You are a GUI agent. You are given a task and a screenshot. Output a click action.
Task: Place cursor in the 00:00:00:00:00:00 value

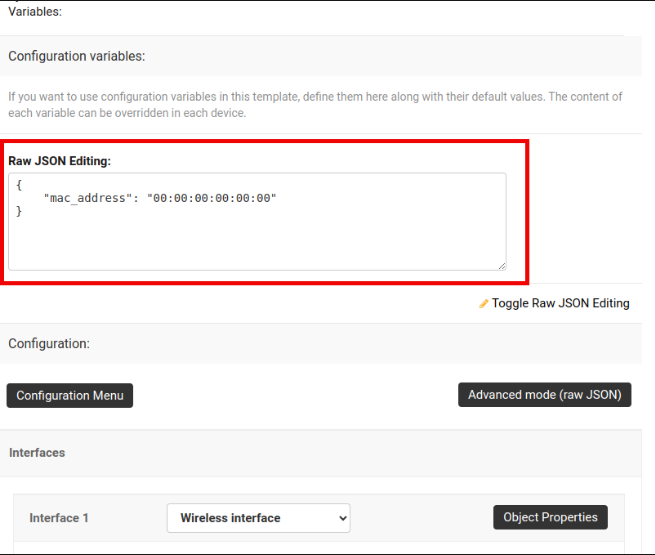tap(211, 198)
